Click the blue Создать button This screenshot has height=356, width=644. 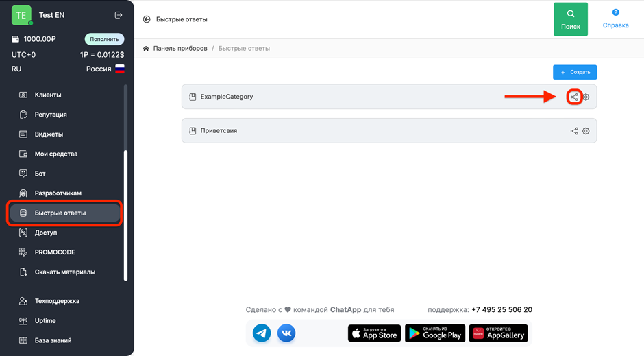click(x=575, y=72)
